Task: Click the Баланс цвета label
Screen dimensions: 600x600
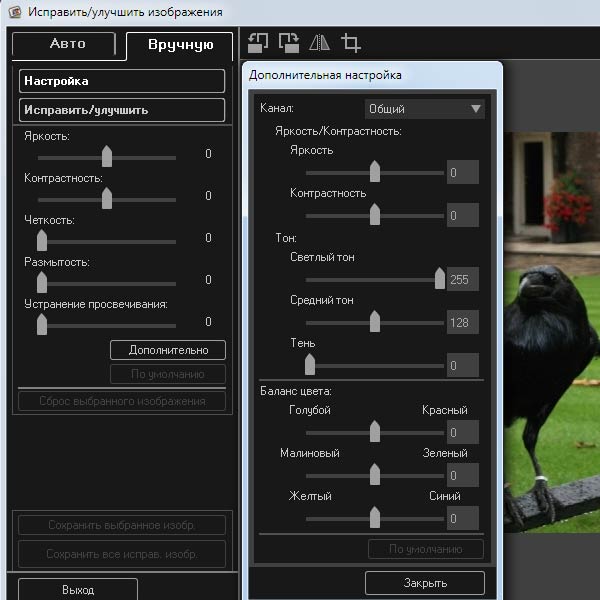Action: (296, 391)
